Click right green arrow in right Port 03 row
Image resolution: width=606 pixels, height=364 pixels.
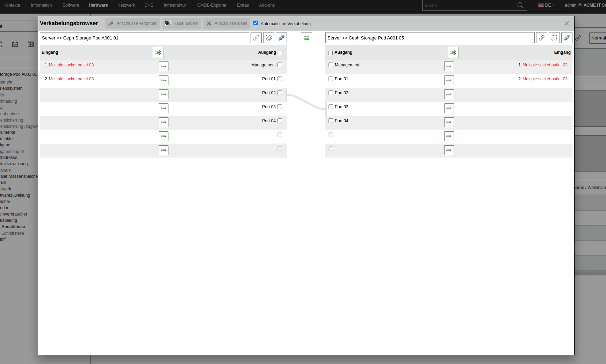click(449, 108)
